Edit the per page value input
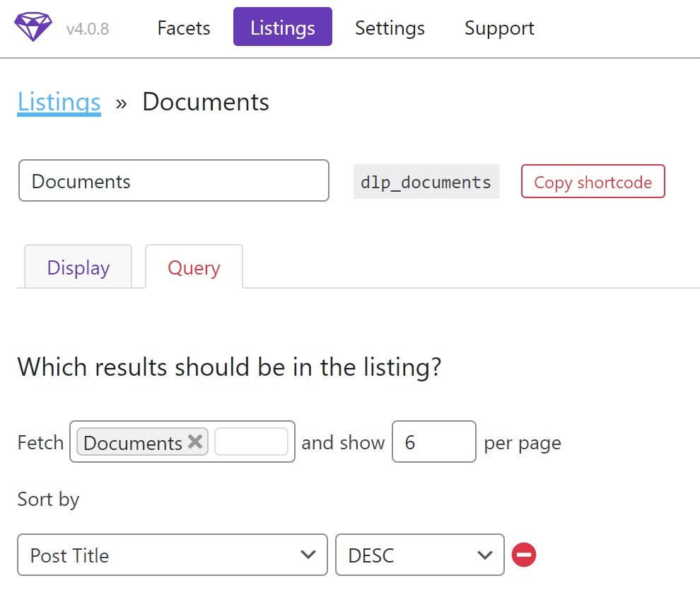700x600 pixels. point(434,442)
